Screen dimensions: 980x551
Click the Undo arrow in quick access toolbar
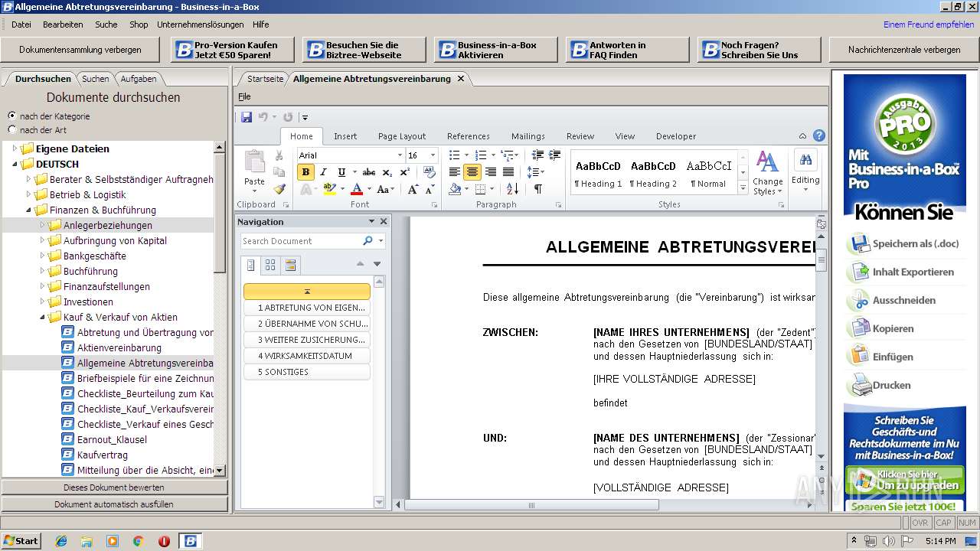point(263,117)
